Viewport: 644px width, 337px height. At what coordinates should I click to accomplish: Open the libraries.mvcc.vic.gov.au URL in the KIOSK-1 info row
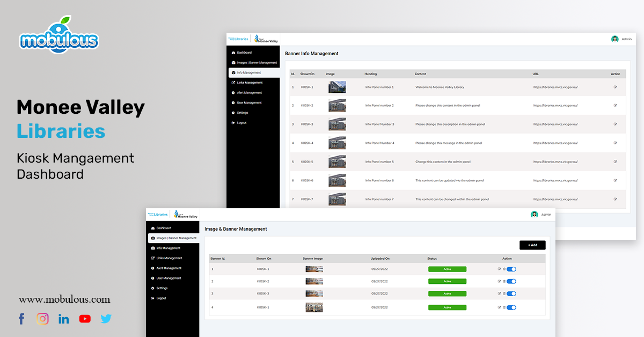[555, 87]
